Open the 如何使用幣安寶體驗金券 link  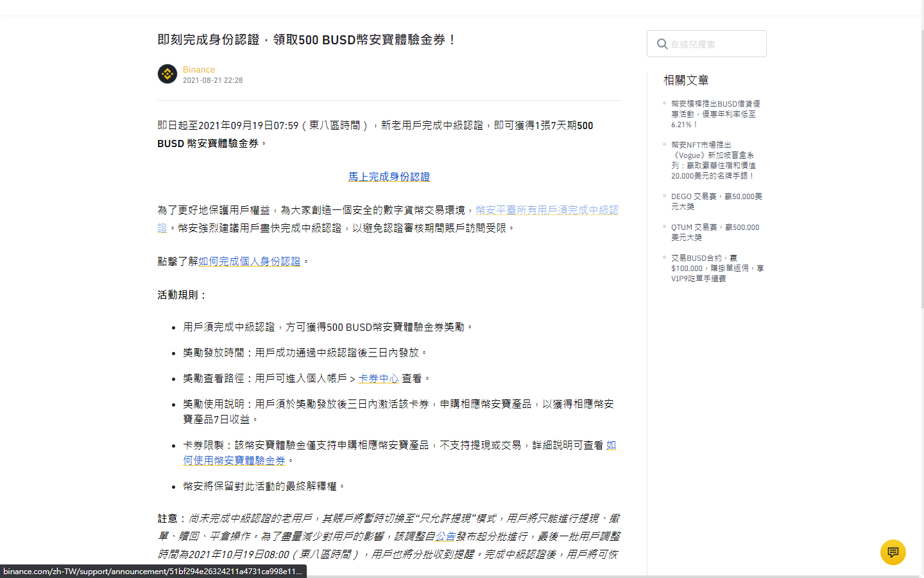pyautogui.click(x=399, y=453)
